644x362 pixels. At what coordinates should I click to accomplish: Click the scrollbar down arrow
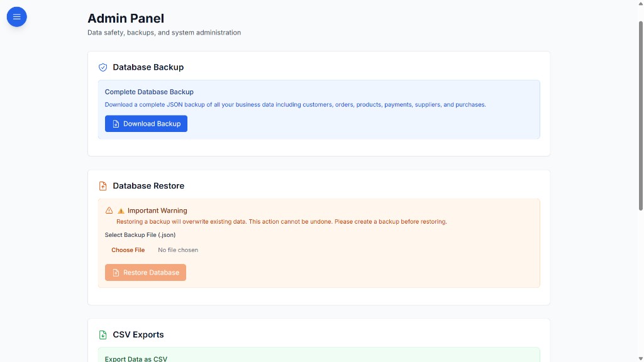pyautogui.click(x=641, y=359)
